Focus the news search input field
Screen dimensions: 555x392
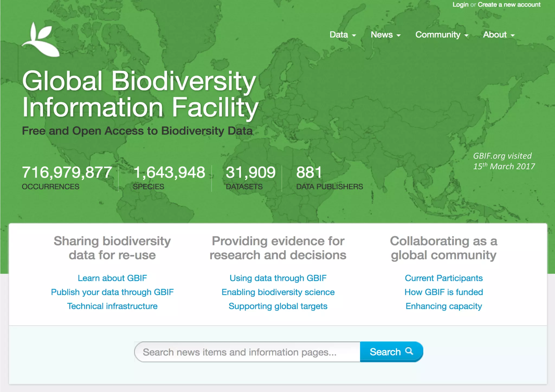tap(247, 352)
